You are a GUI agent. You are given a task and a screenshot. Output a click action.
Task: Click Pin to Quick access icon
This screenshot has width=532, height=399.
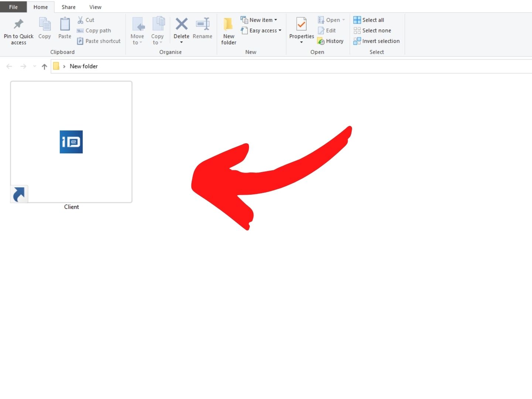(18, 24)
